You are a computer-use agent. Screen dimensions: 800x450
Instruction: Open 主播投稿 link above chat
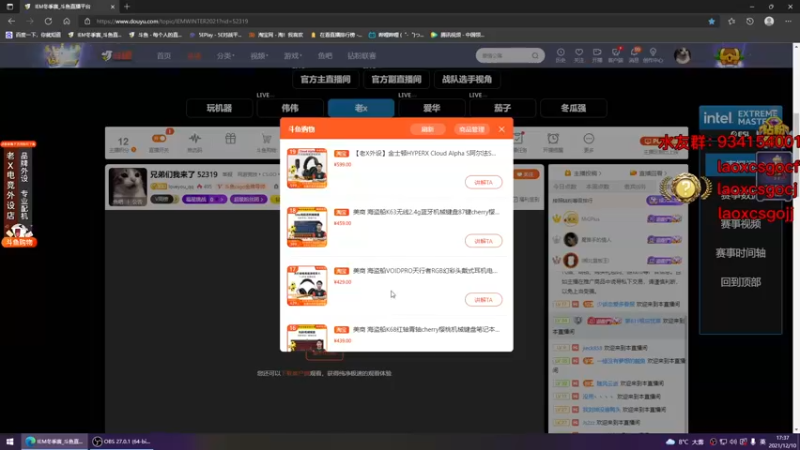tap(583, 173)
